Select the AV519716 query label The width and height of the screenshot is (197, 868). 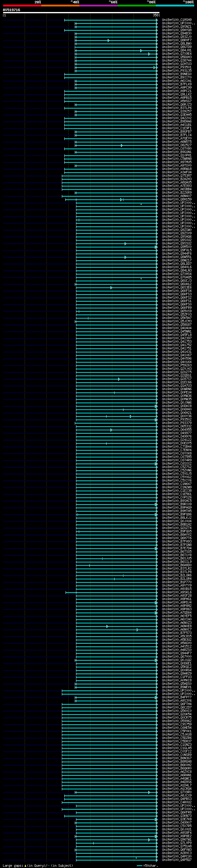[11, 10]
